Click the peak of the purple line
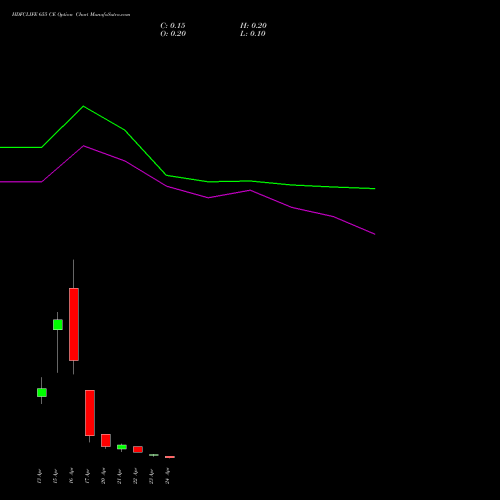This screenshot has width=500, height=500. 84,146
